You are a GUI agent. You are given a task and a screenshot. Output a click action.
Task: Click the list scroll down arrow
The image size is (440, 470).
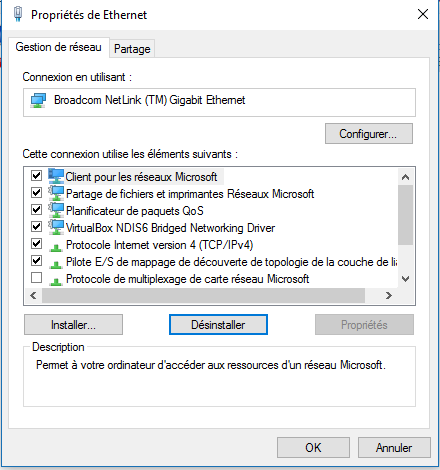(405, 279)
